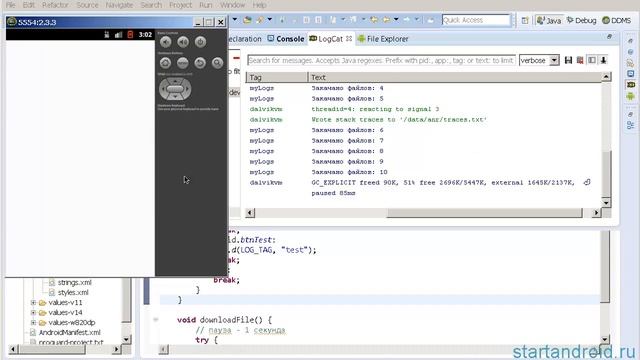Viewport: 640px width, 360px height.
Task: Clear the LogCat log
Action: coord(580,60)
